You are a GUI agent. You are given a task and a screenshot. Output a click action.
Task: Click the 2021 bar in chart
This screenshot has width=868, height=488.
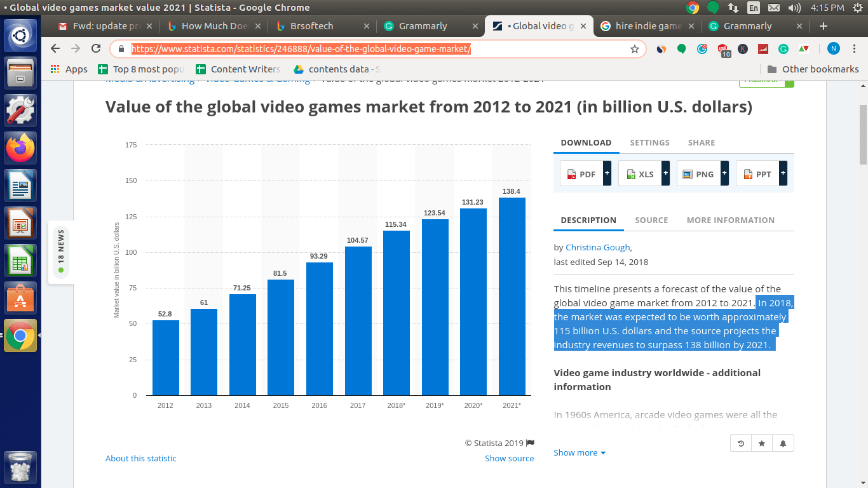tap(512, 296)
